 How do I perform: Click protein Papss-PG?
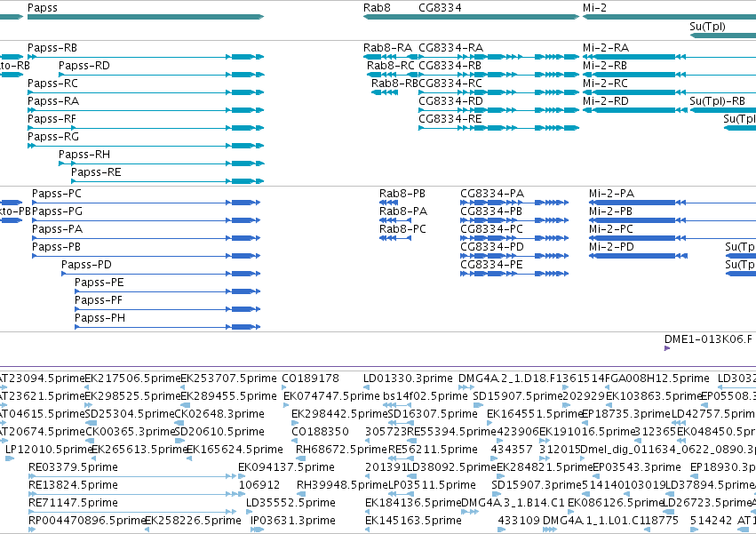pyautogui.click(x=57, y=211)
